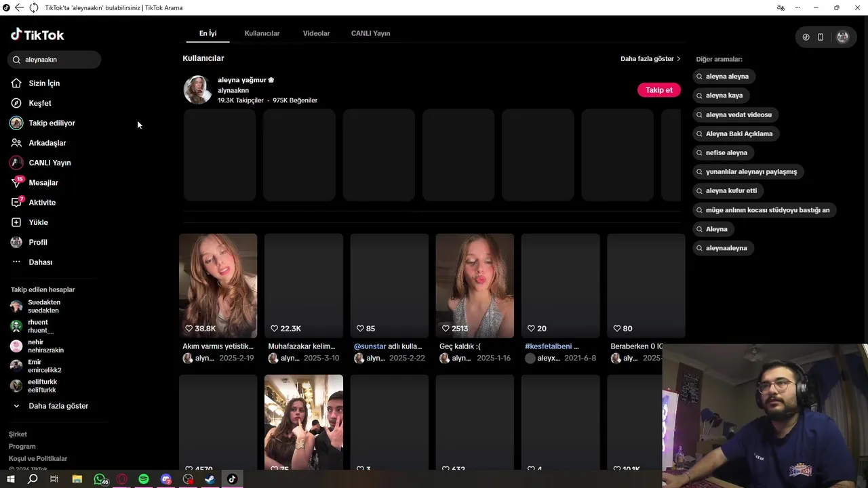Viewport: 868px width, 488px height.
Task: Switch to CANLI Yayın tab
Action: (x=370, y=33)
